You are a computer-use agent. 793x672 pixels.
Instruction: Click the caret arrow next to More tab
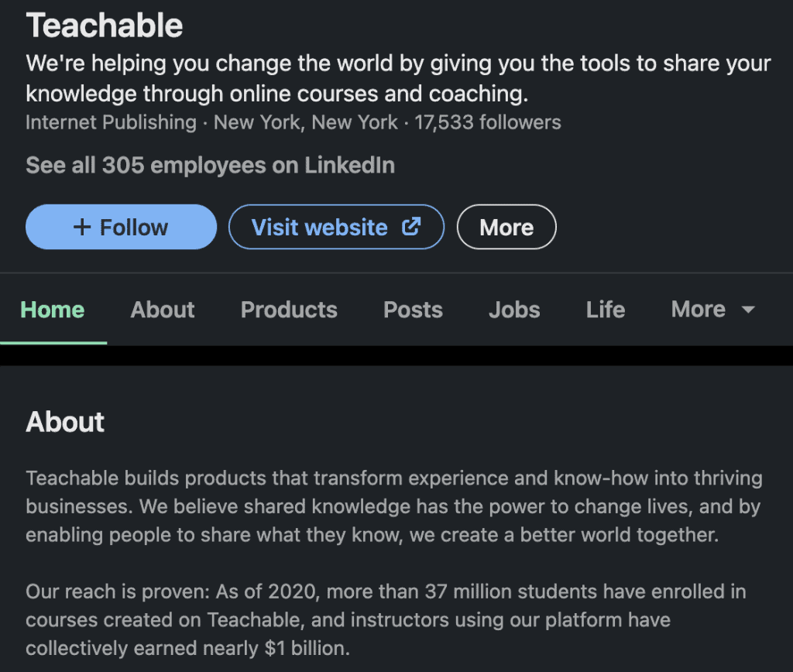coord(747,310)
